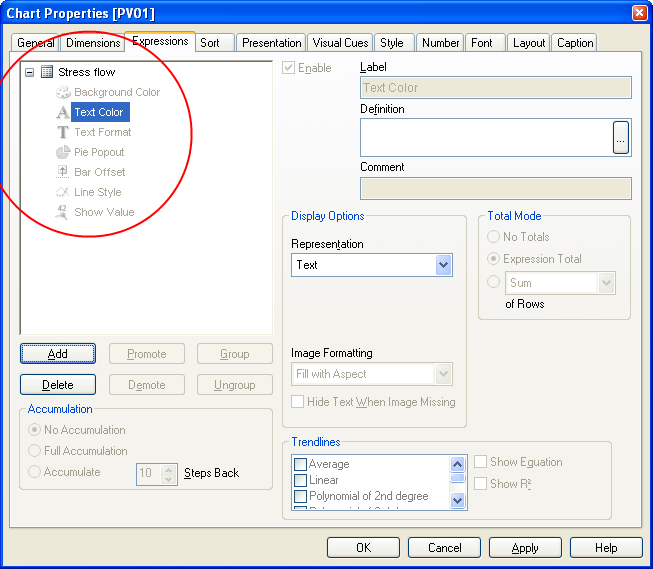
Task: Switch to the Caption tab
Action: pos(575,42)
